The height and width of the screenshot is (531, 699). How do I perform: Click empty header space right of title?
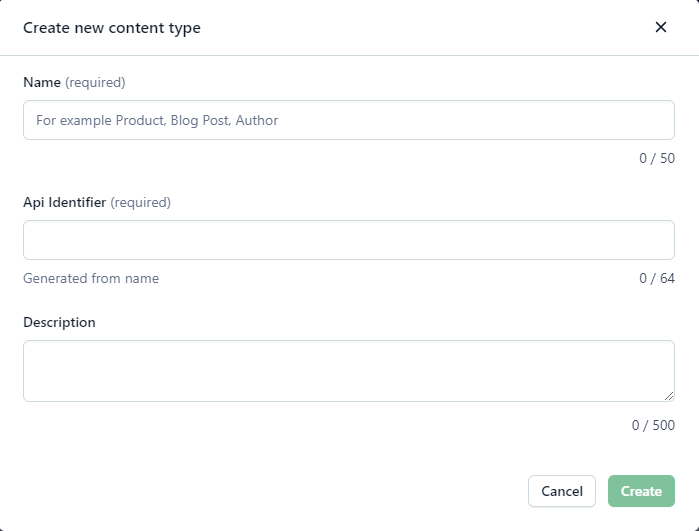[420, 28]
